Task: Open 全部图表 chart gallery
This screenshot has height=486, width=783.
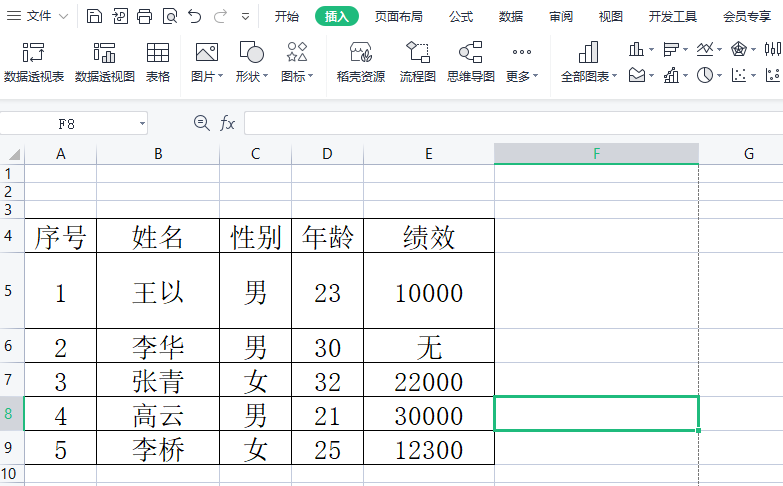Action: [x=589, y=62]
